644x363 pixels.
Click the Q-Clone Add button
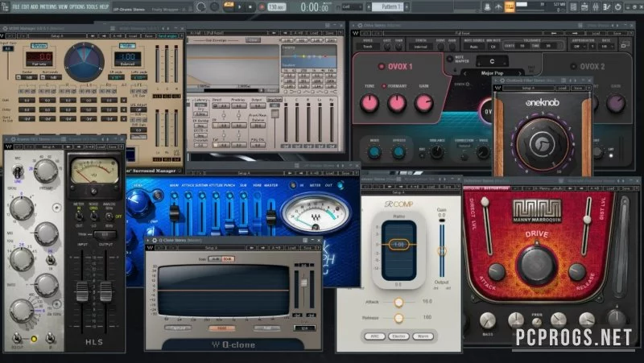click(x=266, y=328)
